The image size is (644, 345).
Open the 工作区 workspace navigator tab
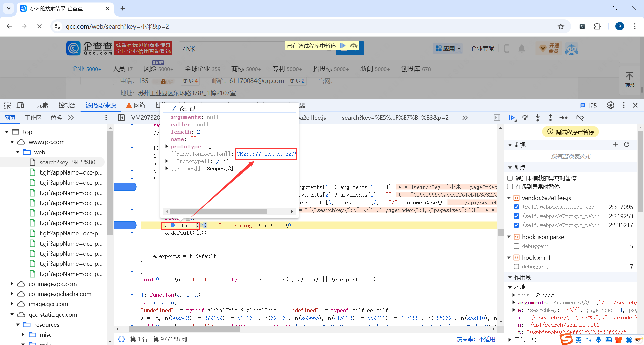[33, 118]
